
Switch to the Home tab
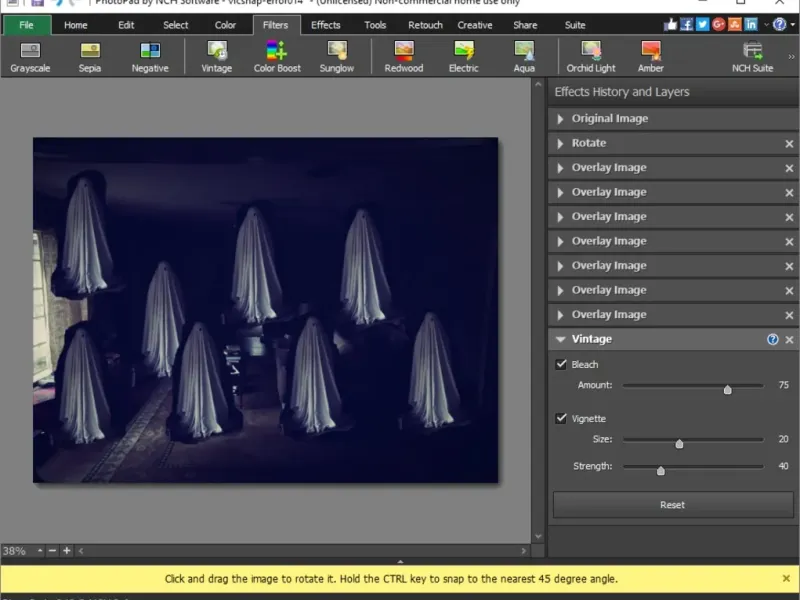[x=76, y=25]
